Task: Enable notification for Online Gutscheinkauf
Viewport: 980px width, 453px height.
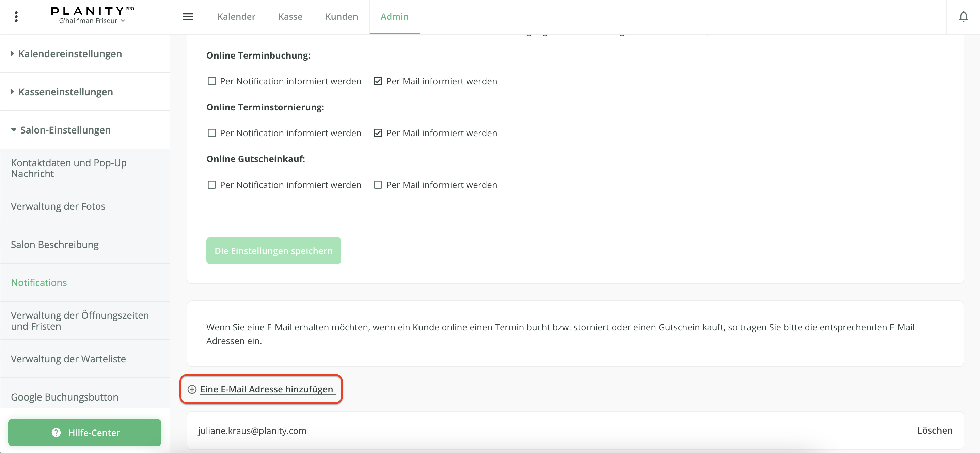Action: pos(212,185)
